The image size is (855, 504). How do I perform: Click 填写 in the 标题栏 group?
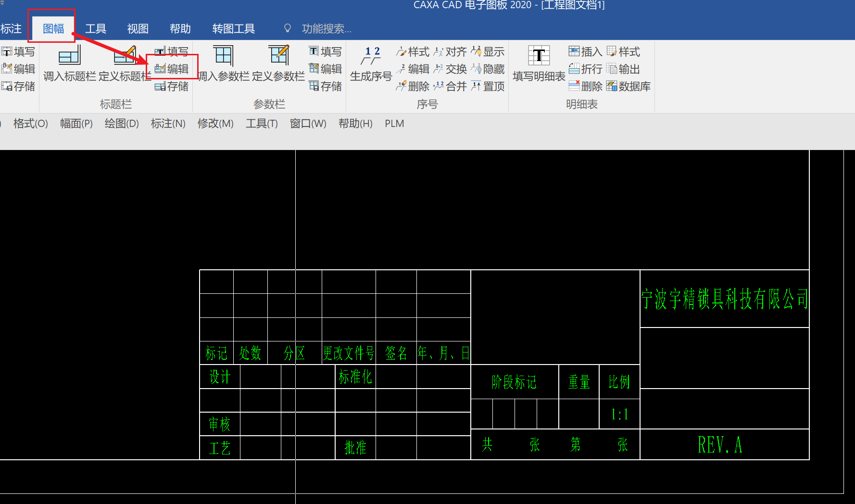point(172,51)
